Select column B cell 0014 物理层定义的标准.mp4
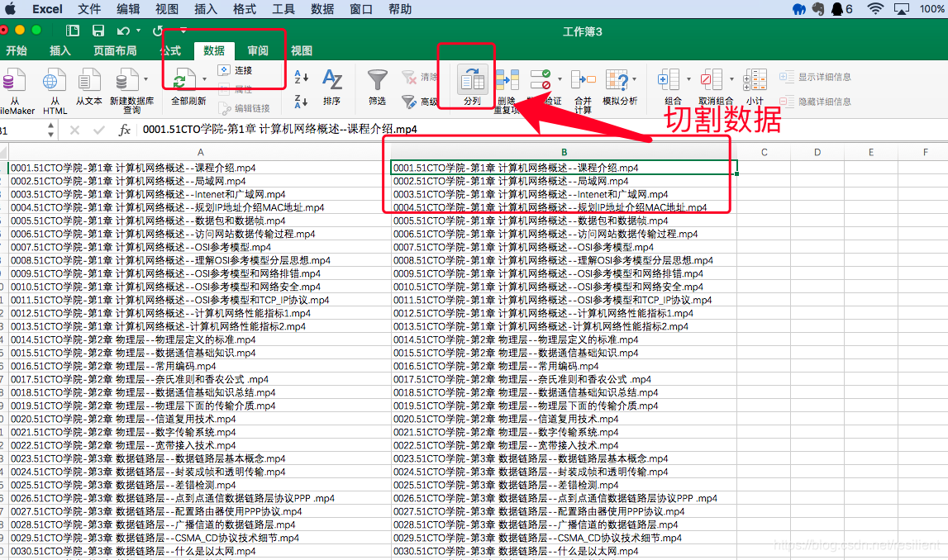This screenshot has height=560, width=948. (564, 339)
